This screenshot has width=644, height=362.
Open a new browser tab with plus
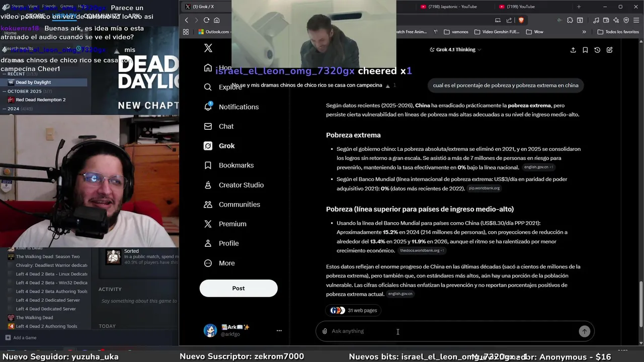[579, 7]
